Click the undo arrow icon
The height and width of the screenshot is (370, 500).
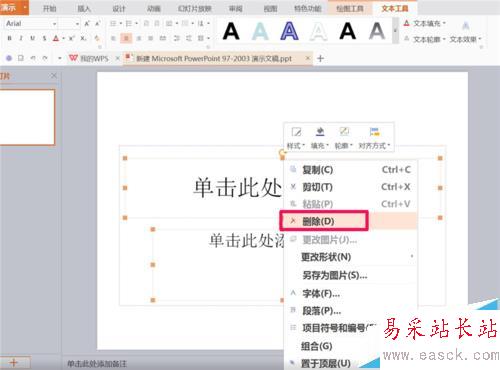coord(33,58)
